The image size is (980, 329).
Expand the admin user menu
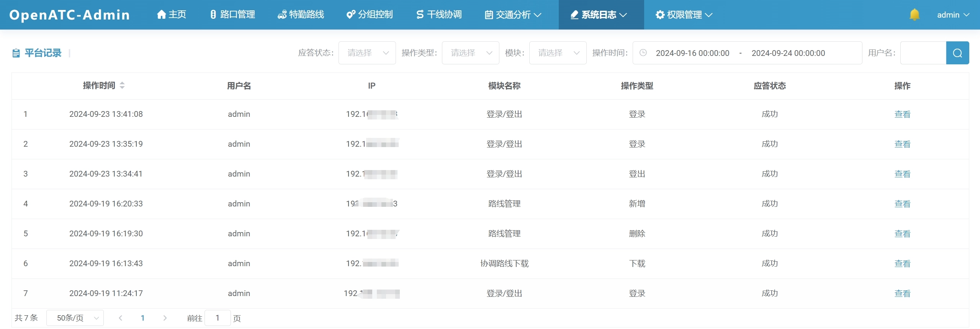(952, 15)
